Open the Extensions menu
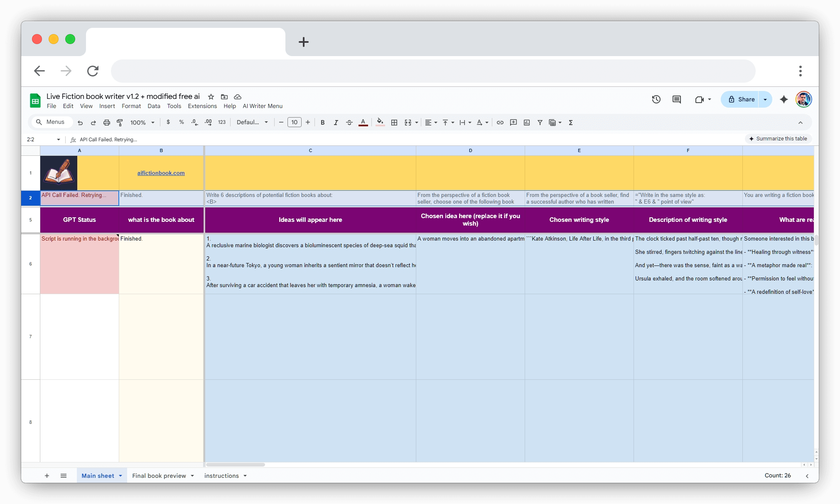 pyautogui.click(x=202, y=106)
